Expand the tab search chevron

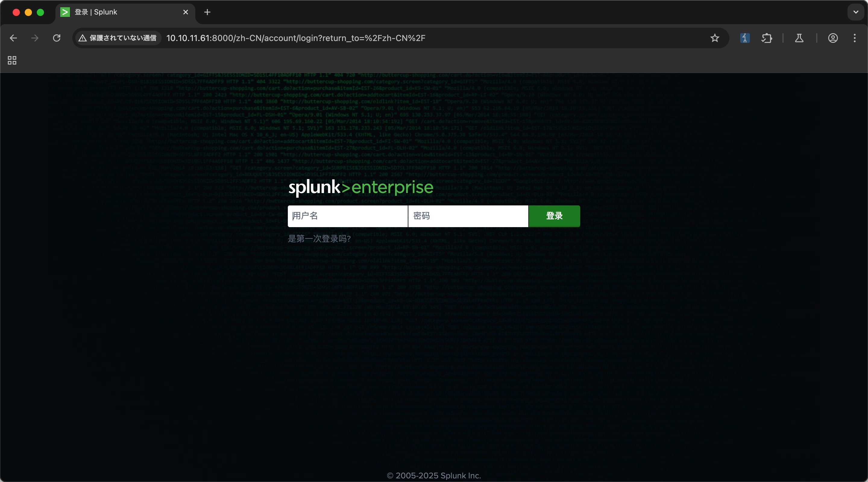click(x=856, y=12)
